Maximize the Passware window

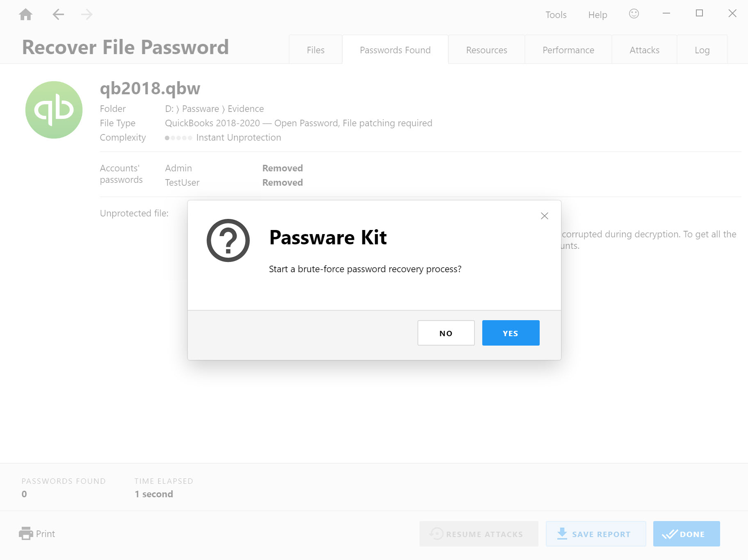[700, 14]
